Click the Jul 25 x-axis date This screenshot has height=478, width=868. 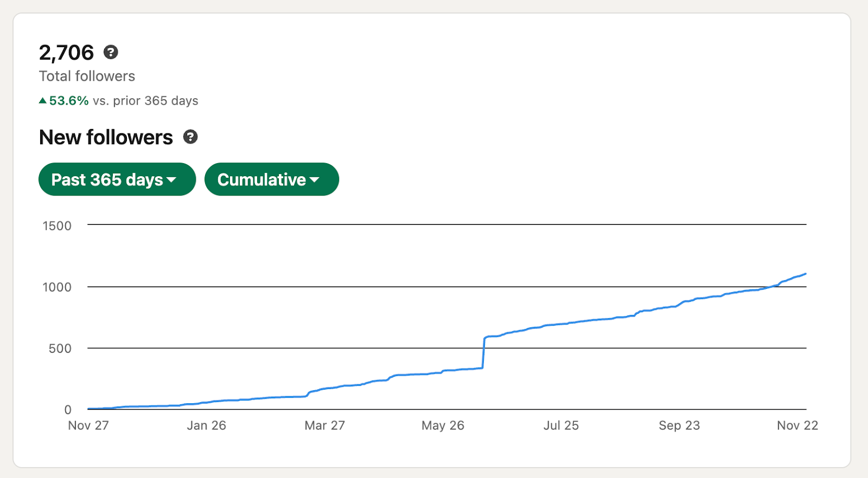point(561,425)
